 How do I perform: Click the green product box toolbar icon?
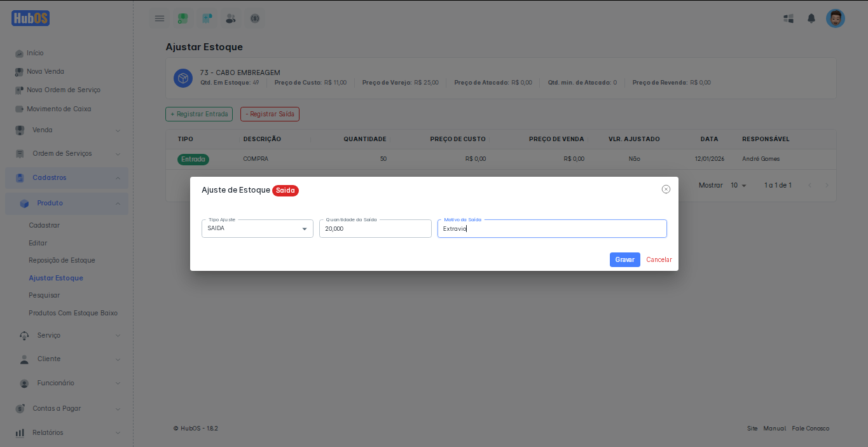pyautogui.click(x=183, y=18)
